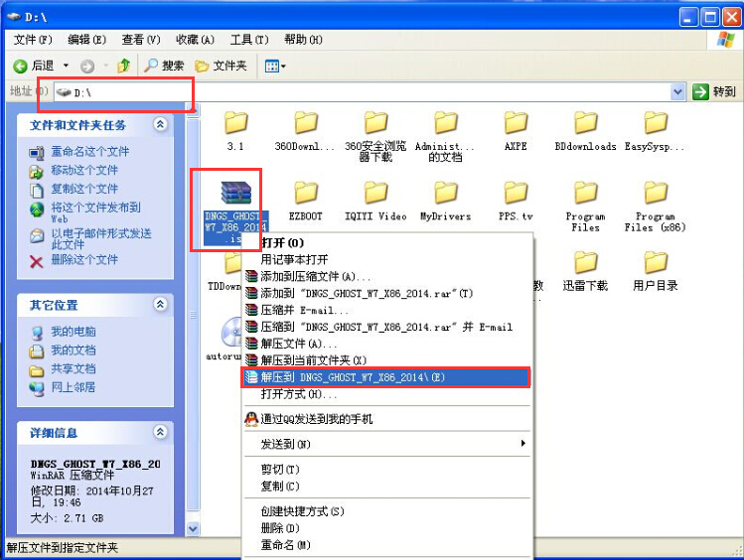Open 网上邻居 in Other Places
This screenshot has width=744, height=560.
pos(74,387)
